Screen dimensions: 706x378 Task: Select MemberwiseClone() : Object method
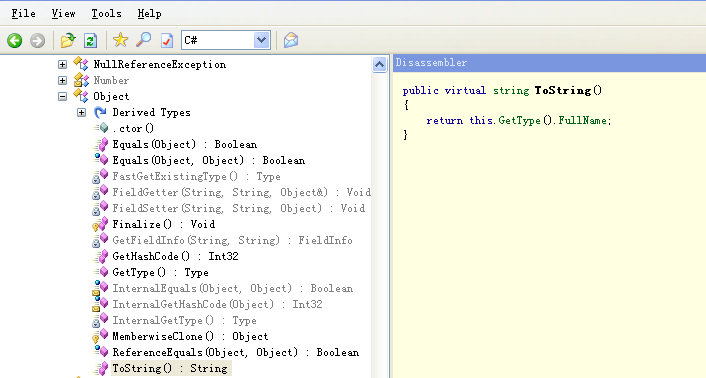[190, 337]
